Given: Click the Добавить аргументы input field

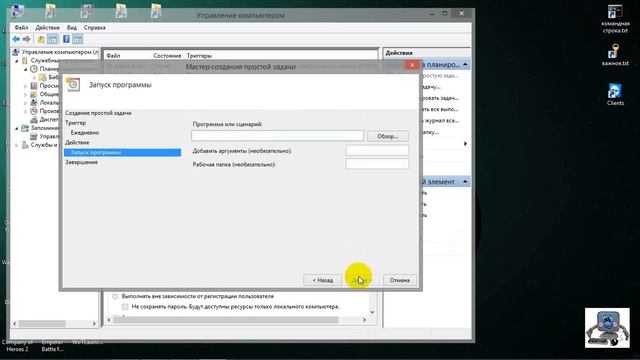Looking at the screenshot, I should pyautogui.click(x=377, y=151).
